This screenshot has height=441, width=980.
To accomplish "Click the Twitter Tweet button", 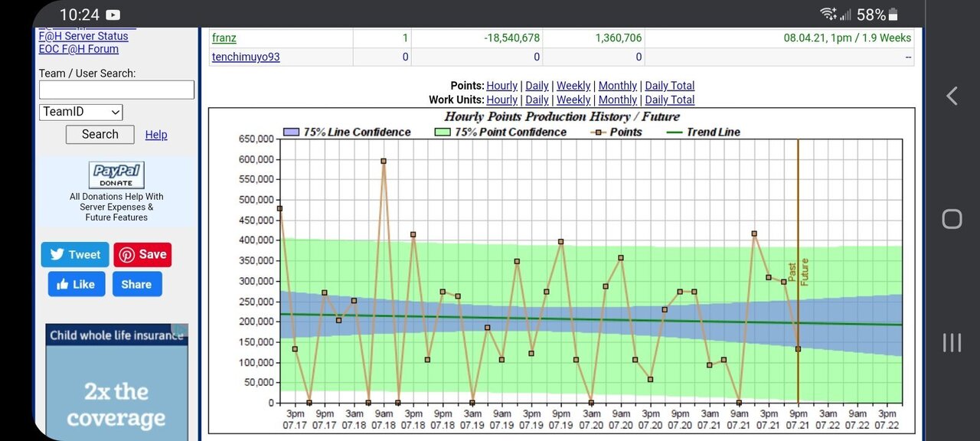I will (x=75, y=255).
